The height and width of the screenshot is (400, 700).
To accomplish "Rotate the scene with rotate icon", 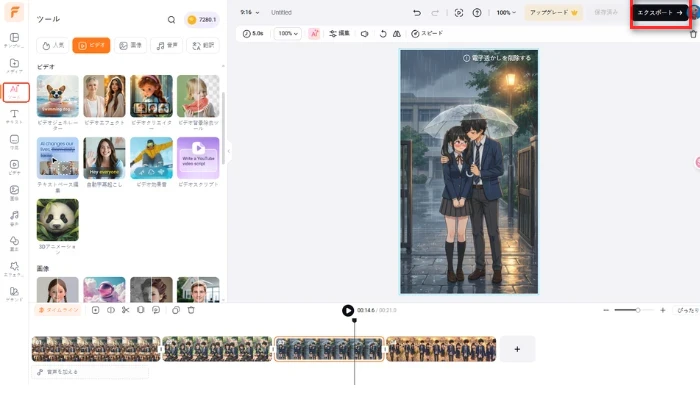I will pos(383,34).
